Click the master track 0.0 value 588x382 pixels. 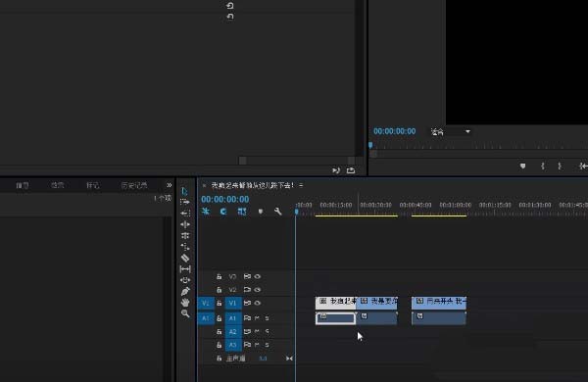pyautogui.click(x=263, y=358)
